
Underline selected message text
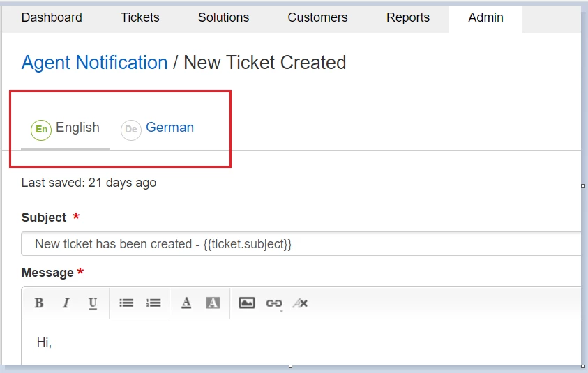click(x=93, y=303)
